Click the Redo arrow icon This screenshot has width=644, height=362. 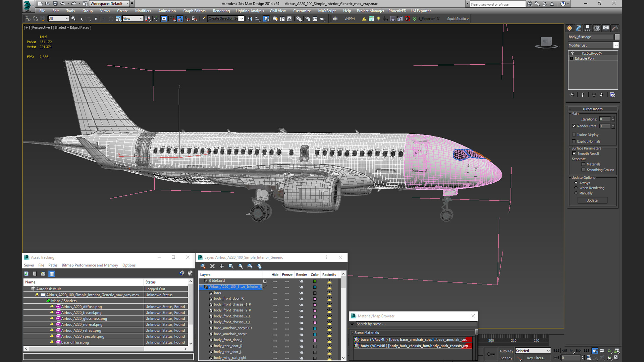pos(73,4)
